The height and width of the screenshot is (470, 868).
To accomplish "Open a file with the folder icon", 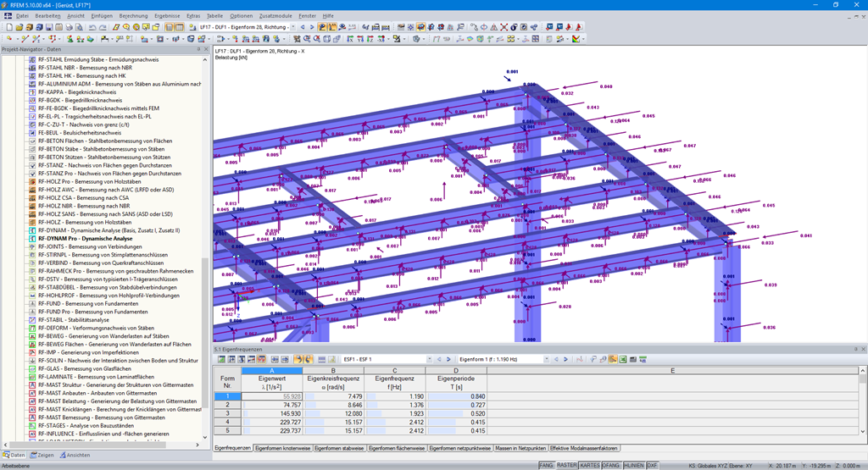I will [x=19, y=26].
